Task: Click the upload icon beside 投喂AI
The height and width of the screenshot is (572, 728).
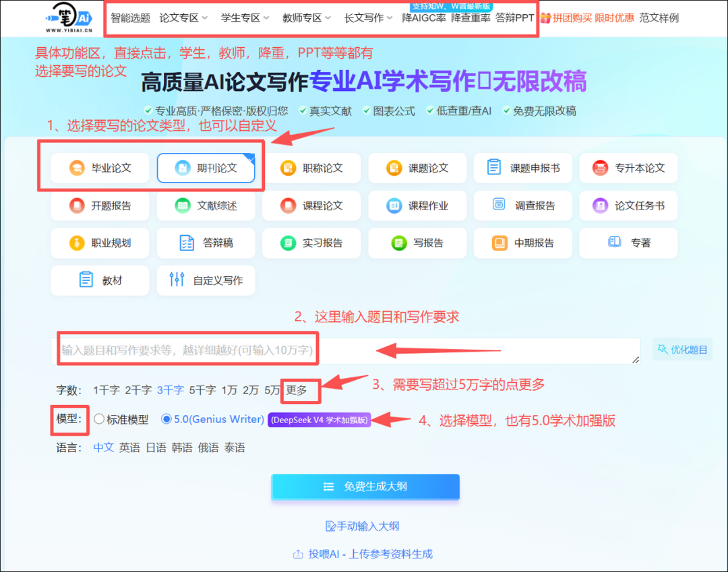Action: tap(298, 554)
